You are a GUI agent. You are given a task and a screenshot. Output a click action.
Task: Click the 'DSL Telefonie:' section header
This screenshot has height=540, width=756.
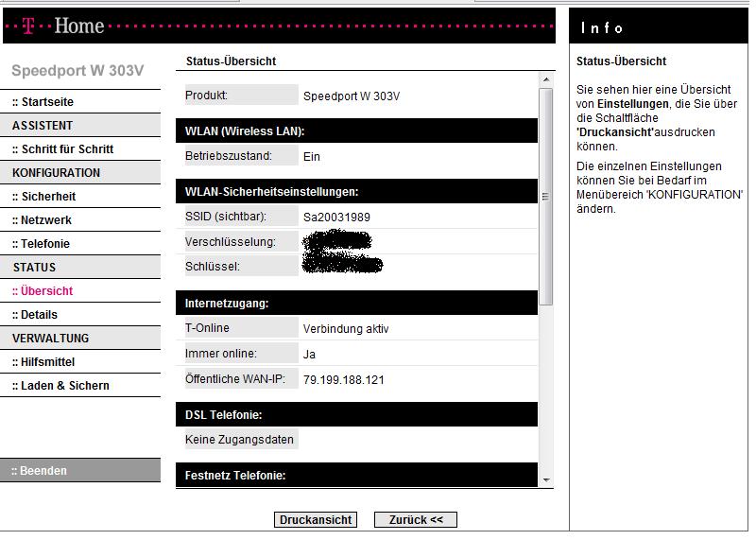(357, 414)
